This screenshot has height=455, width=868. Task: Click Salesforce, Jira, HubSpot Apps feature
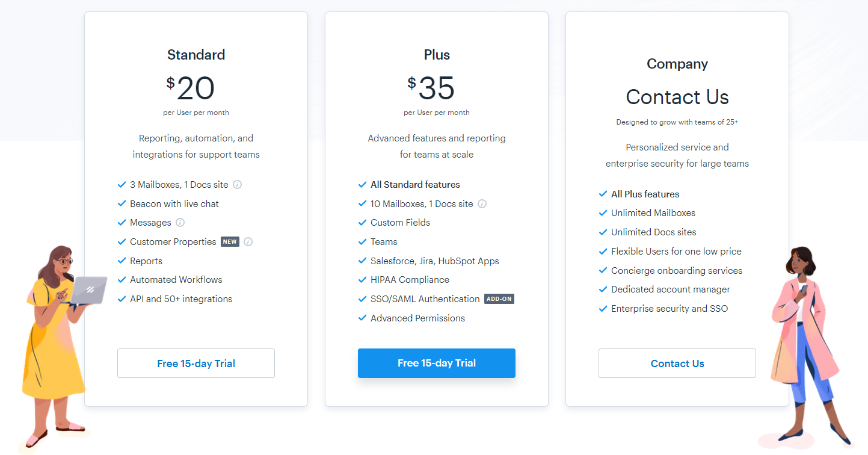point(434,261)
